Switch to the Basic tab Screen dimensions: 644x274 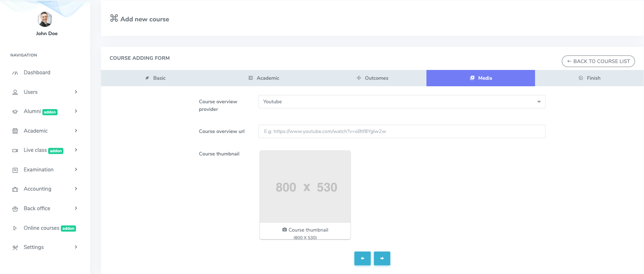[x=155, y=78]
